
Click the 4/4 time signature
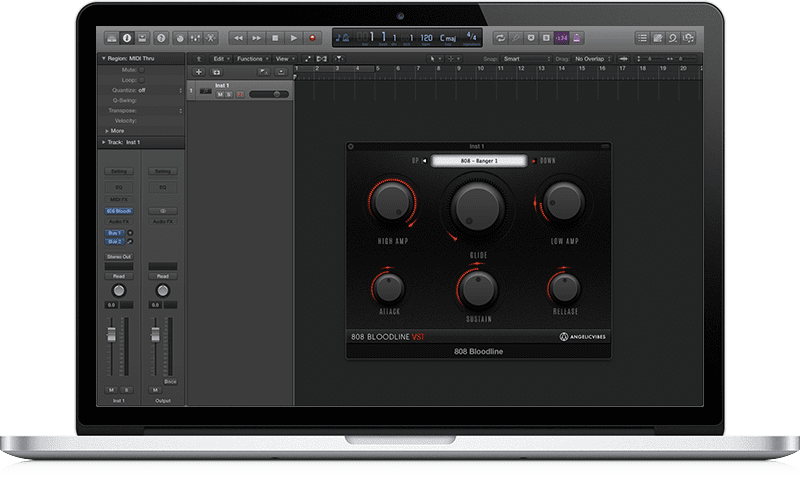coord(471,36)
